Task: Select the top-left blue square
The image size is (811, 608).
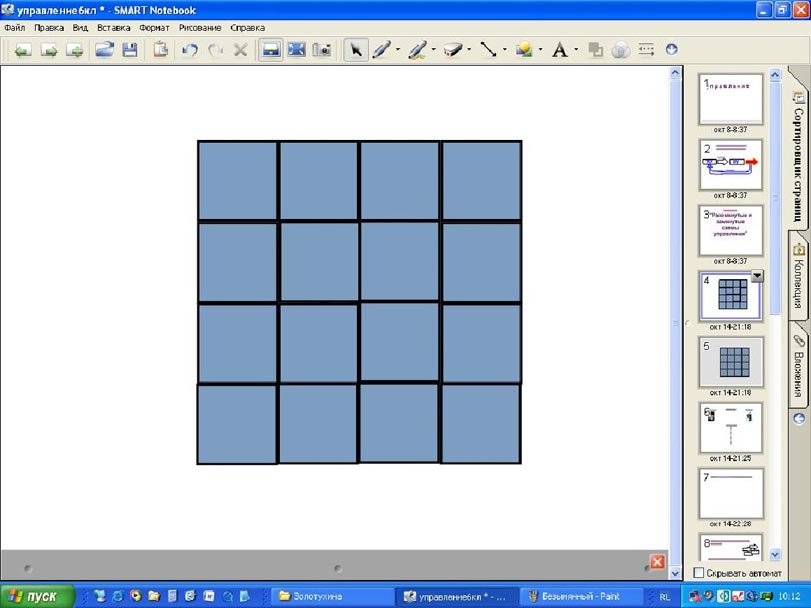Action: [237, 180]
